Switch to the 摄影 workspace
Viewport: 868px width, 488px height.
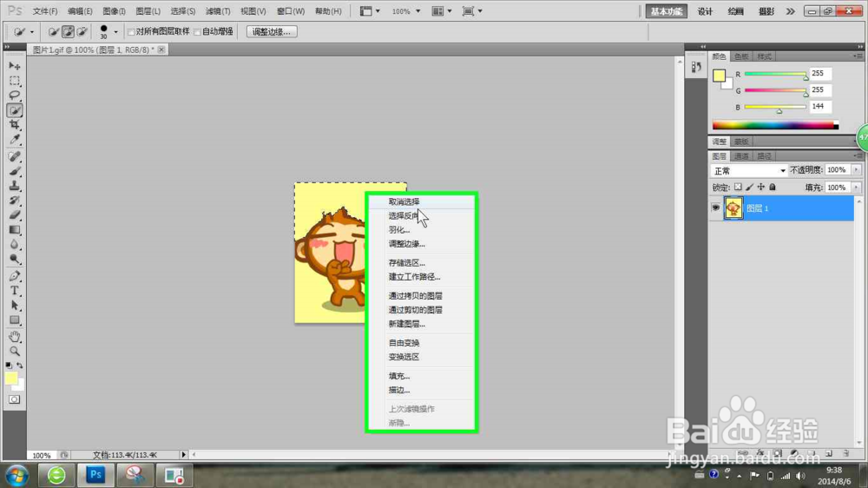pos(766,11)
